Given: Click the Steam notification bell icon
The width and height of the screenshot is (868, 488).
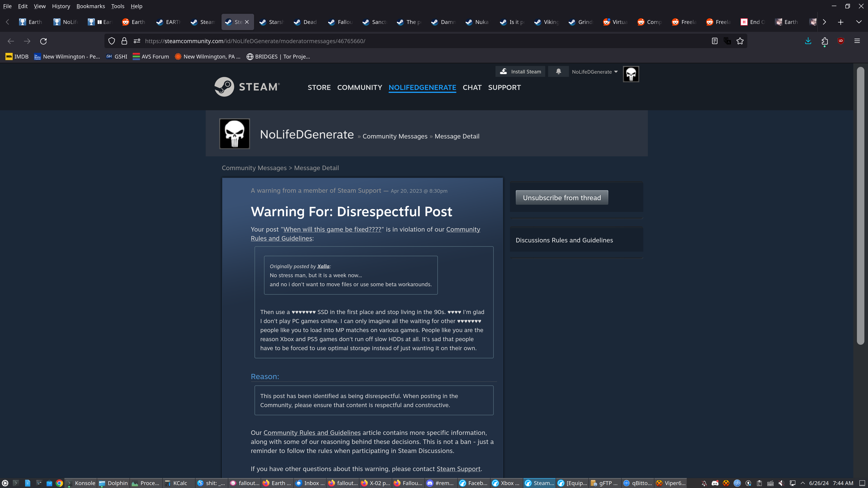Looking at the screenshot, I should point(558,71).
